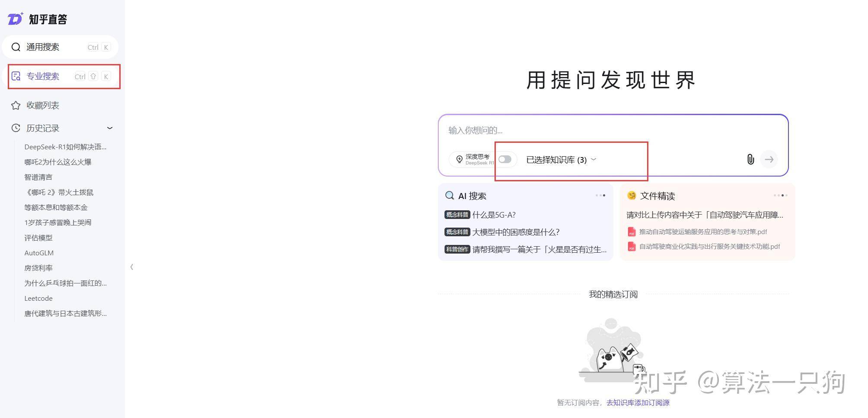Collapse the 历史记录 chevron
The height and width of the screenshot is (418, 868).
[109, 128]
